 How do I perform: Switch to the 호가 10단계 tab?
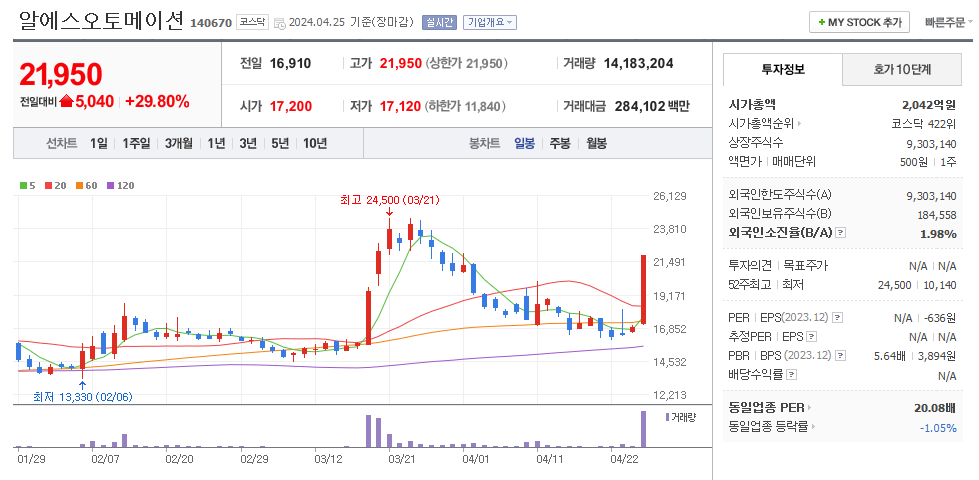coord(902,69)
